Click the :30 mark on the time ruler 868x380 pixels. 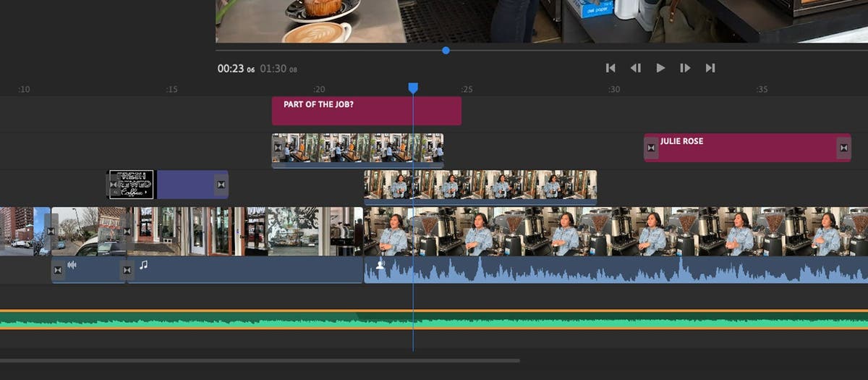coord(614,90)
